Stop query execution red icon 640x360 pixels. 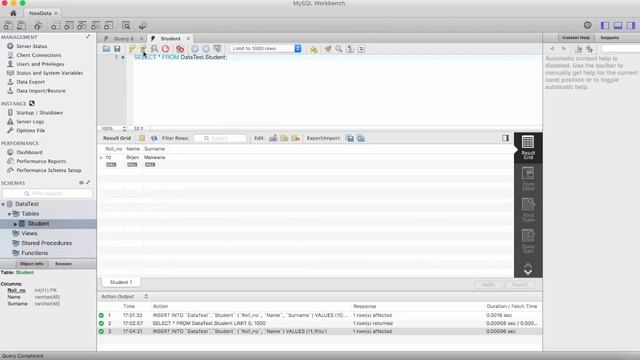click(x=165, y=49)
